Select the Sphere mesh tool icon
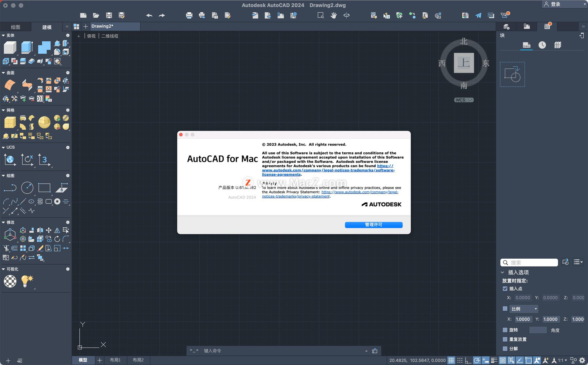The height and width of the screenshot is (365, 588). [44, 122]
